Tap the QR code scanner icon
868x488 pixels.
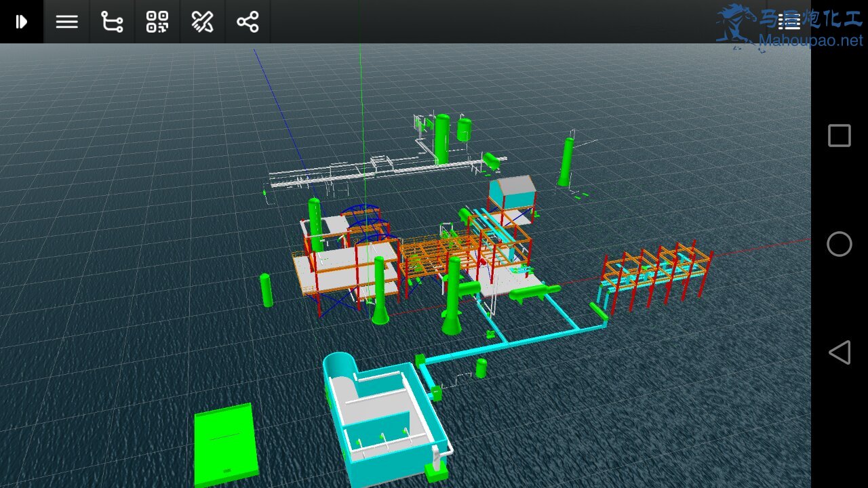157,22
